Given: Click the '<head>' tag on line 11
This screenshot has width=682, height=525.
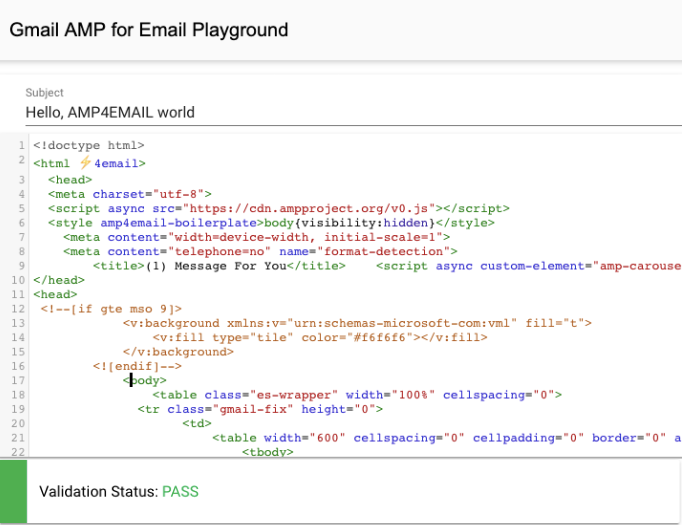Looking at the screenshot, I should tap(55, 294).
